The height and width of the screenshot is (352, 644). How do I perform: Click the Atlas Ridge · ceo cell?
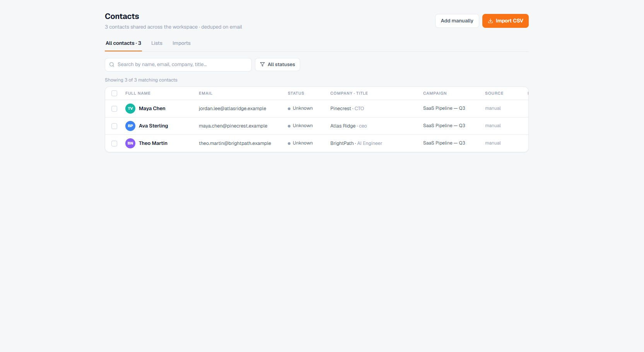(x=348, y=126)
